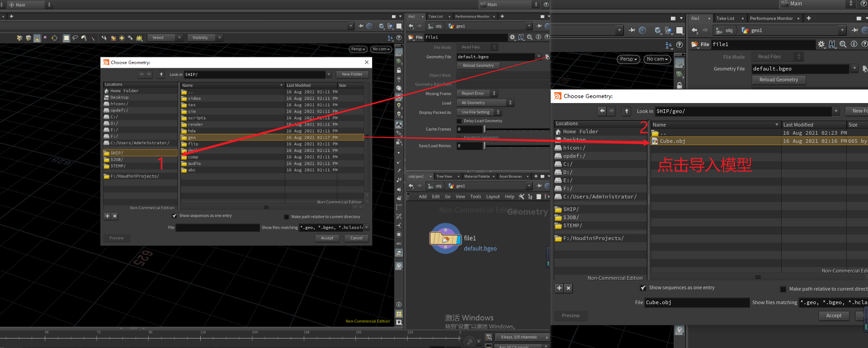868x348 pixels.
Task: Open Display Packed As Use File Setting dropdown
Action: coord(479,113)
